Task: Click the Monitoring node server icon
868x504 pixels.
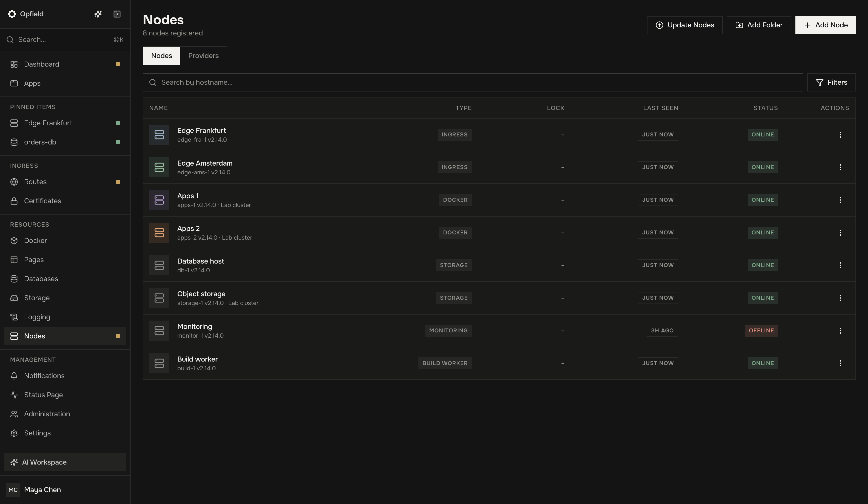Action: coord(159,331)
